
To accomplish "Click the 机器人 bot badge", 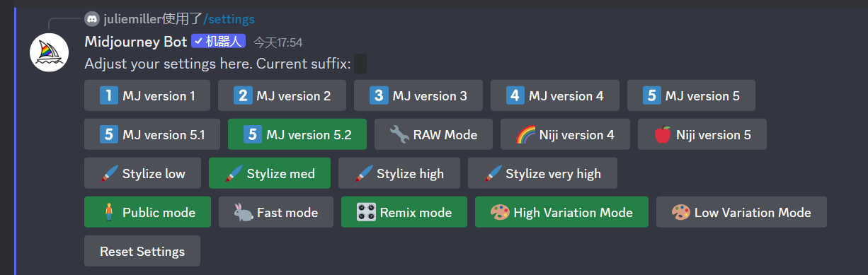I will (219, 42).
